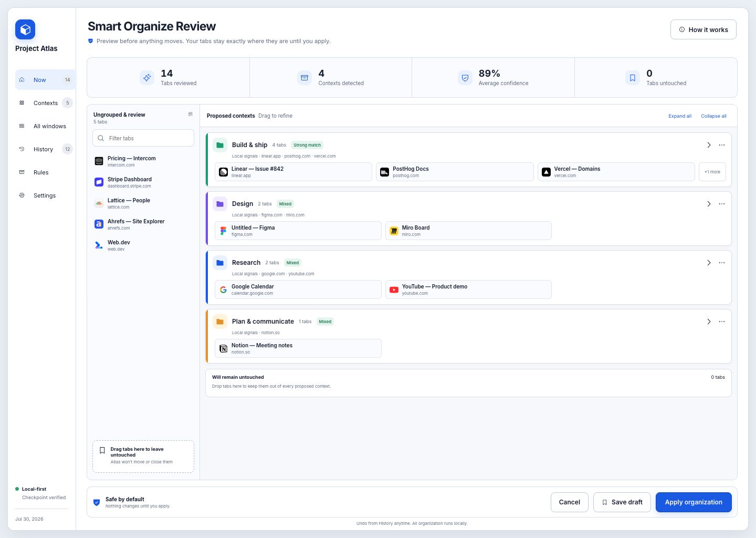
Task: Click the PostHog Docs favicon
Action: coord(384,172)
